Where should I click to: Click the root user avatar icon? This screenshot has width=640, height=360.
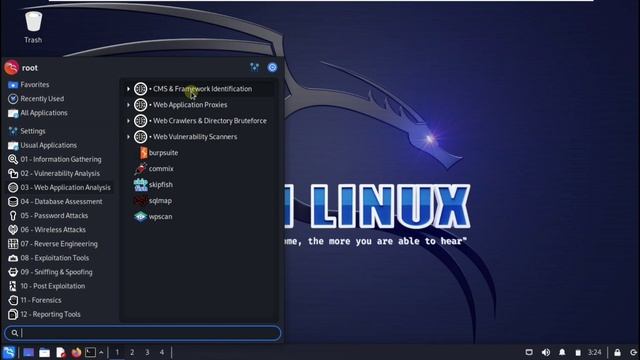click(x=11, y=67)
